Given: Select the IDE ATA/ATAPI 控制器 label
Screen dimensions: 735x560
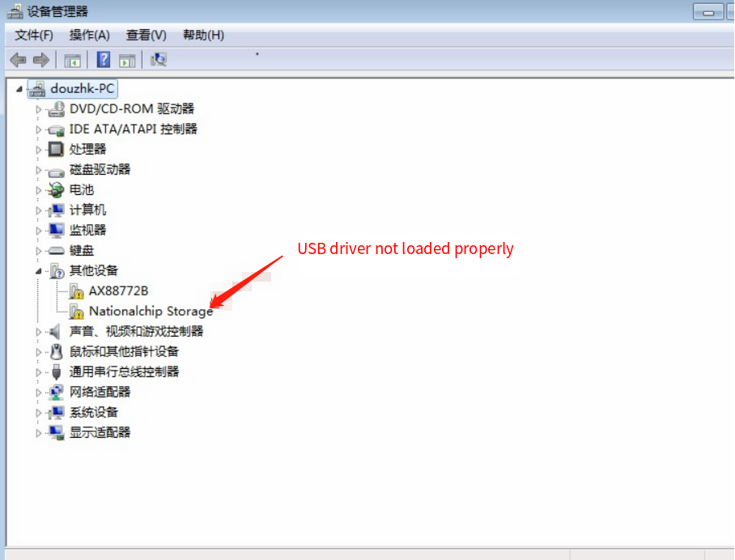Looking at the screenshot, I should tap(133, 129).
